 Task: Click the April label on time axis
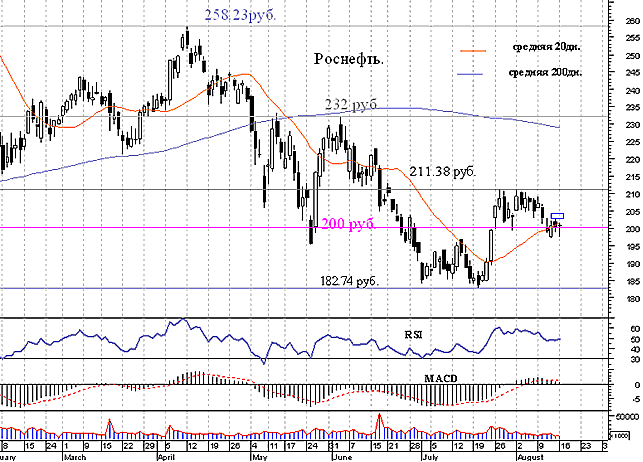click(168, 457)
